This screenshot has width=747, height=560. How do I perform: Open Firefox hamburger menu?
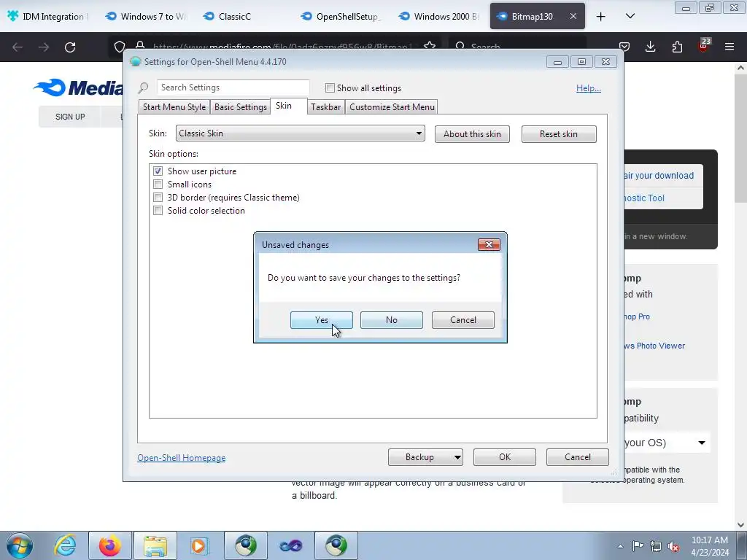pyautogui.click(x=729, y=47)
